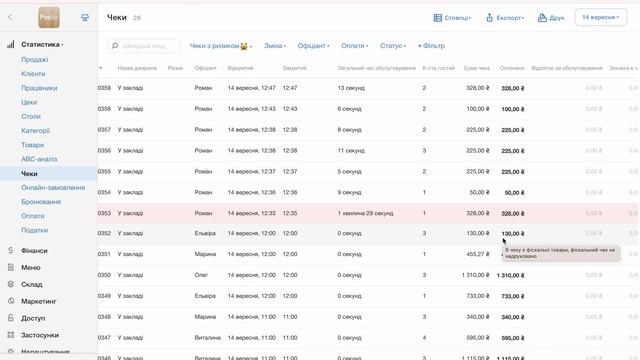Viewport: 640px width, 360px height.
Task: Open the Чеки з ризиком filter dropdown
Action: pos(221,46)
